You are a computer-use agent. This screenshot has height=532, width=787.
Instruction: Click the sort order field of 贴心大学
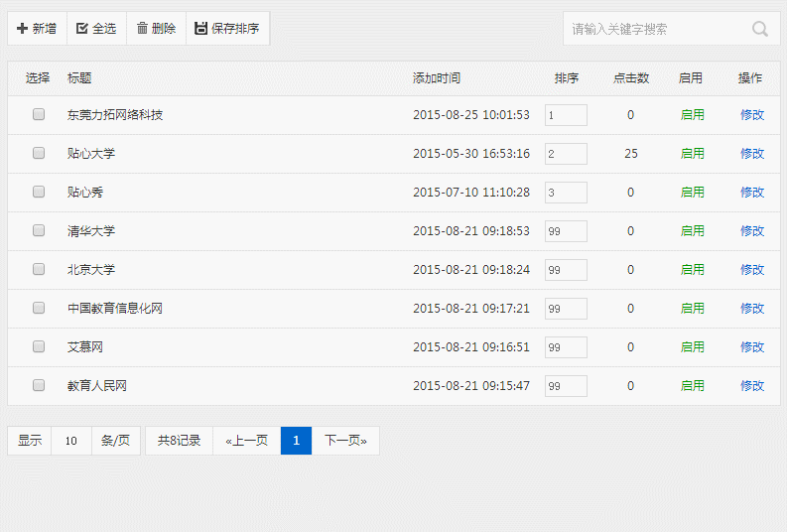point(566,154)
